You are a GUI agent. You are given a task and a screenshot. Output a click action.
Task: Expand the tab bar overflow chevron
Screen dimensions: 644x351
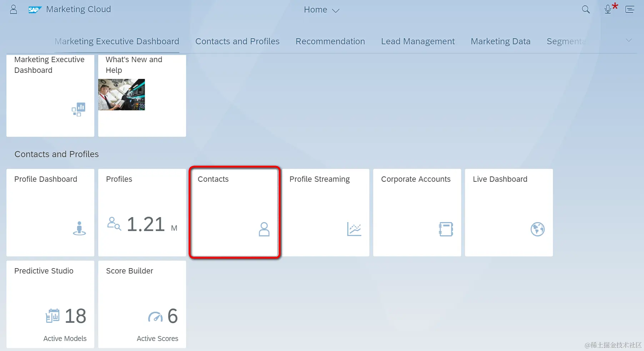pos(629,40)
